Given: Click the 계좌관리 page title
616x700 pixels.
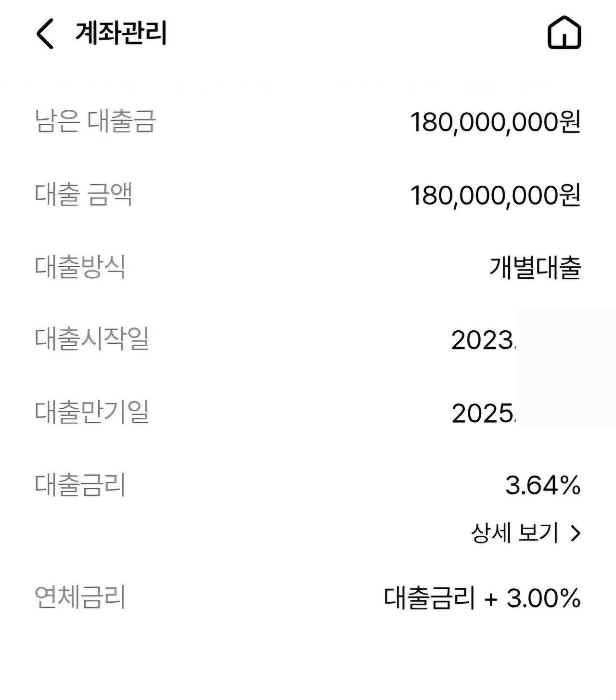Looking at the screenshot, I should point(121,33).
